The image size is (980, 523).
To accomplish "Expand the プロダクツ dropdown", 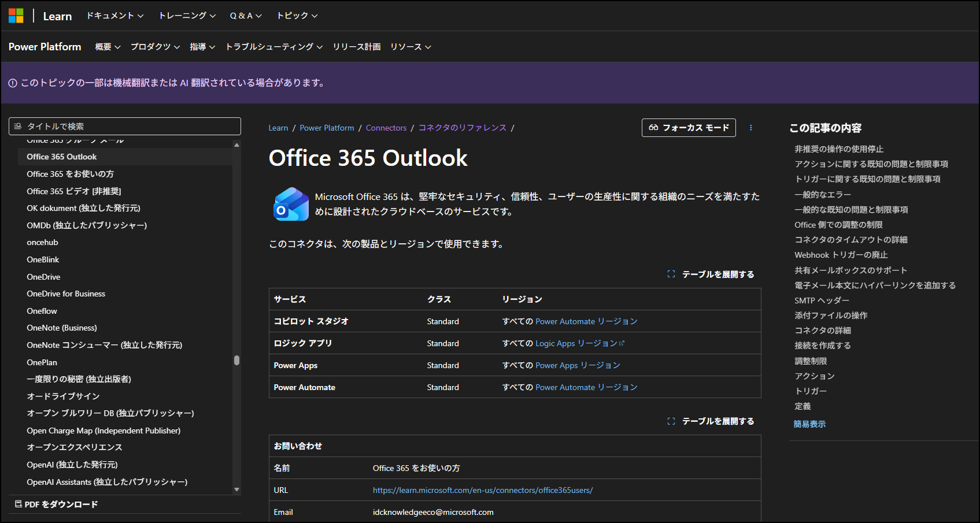I will tap(155, 47).
